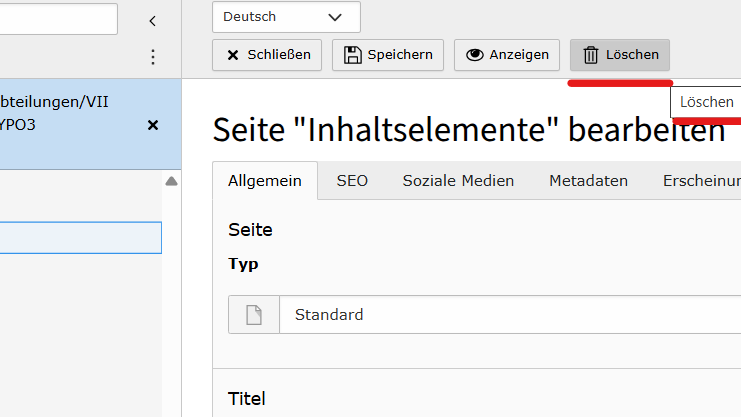Image resolution: width=741 pixels, height=417 pixels.
Task: Open the Soziale Medien tab
Action: [458, 181]
